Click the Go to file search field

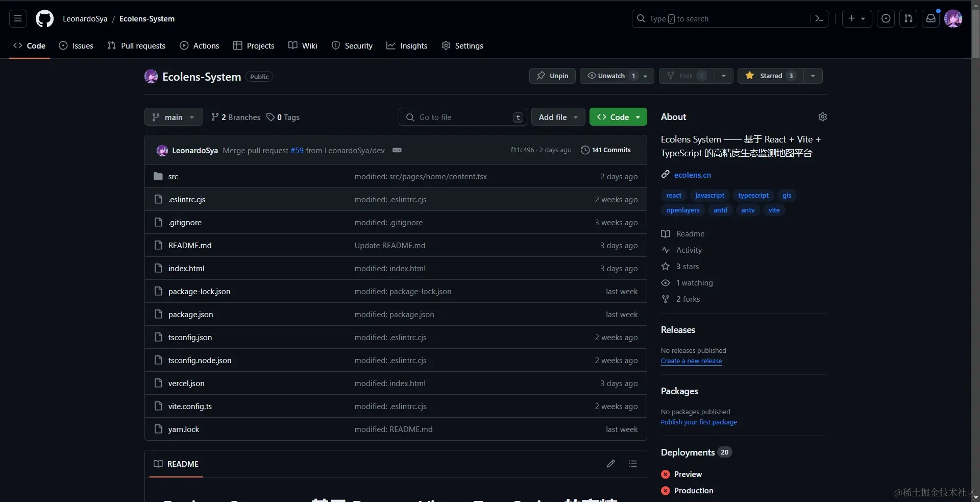pos(462,117)
